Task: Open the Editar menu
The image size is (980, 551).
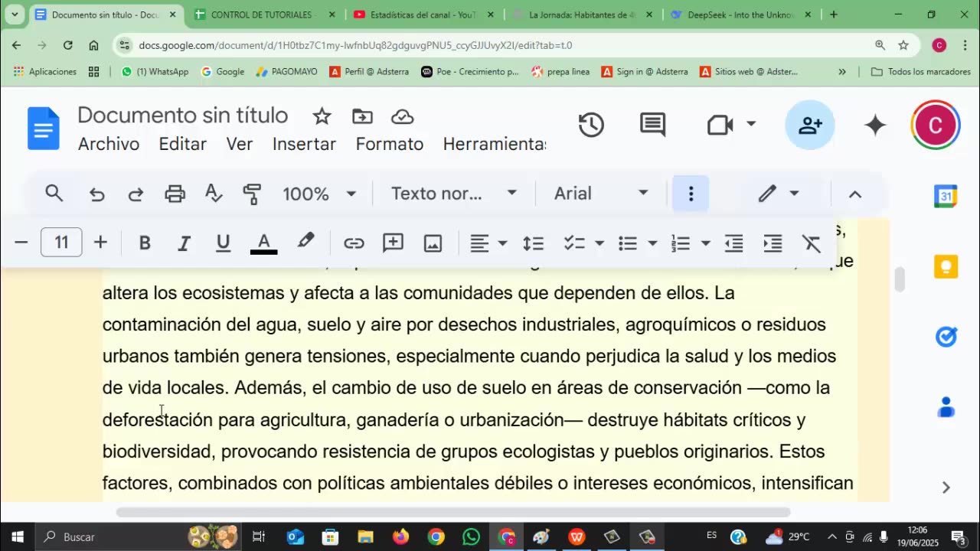Action: [182, 144]
